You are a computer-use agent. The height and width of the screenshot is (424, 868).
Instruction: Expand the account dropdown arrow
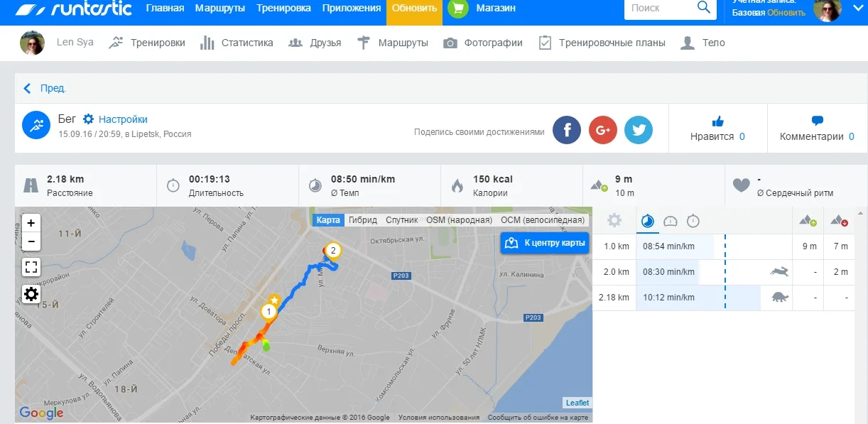[857, 9]
